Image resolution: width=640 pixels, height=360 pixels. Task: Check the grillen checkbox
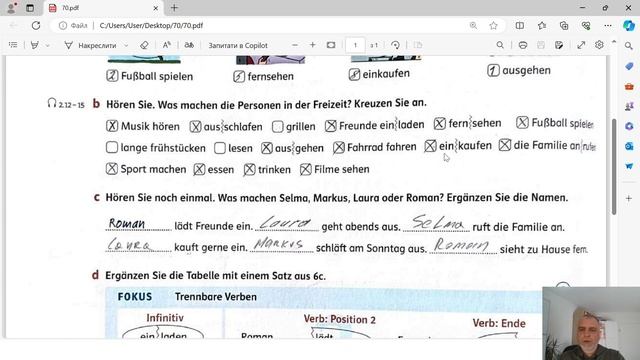click(278, 127)
